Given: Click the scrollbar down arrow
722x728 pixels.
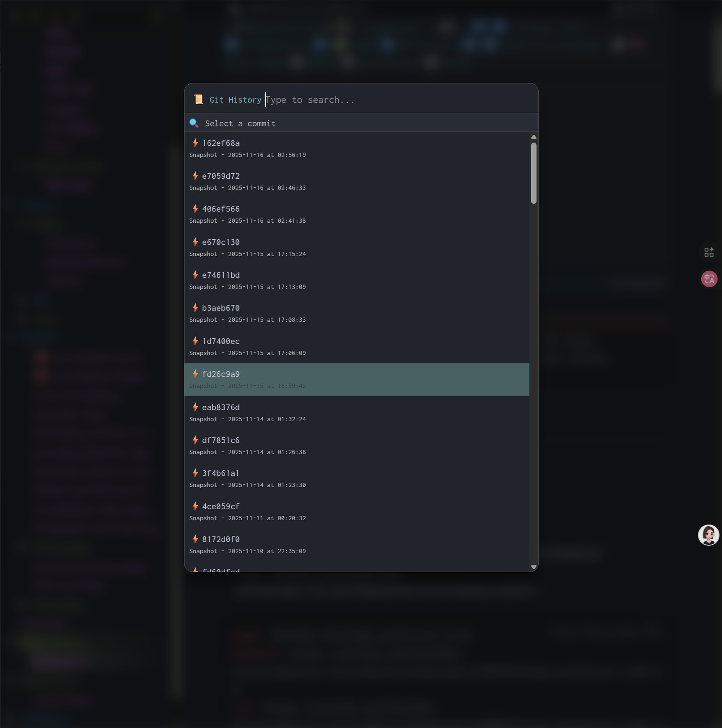Looking at the screenshot, I should 534,567.
